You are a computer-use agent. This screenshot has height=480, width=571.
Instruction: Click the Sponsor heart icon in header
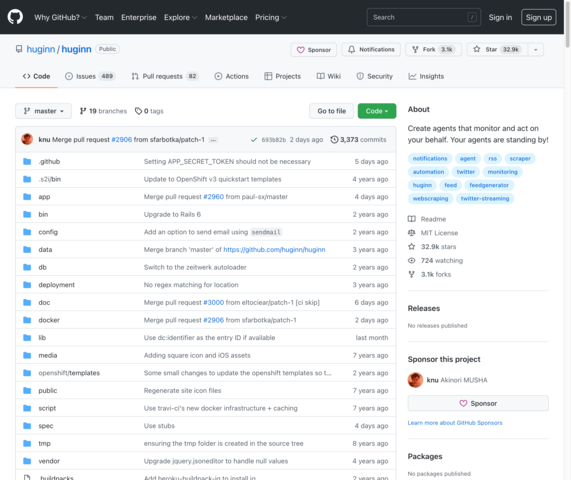(x=300, y=50)
